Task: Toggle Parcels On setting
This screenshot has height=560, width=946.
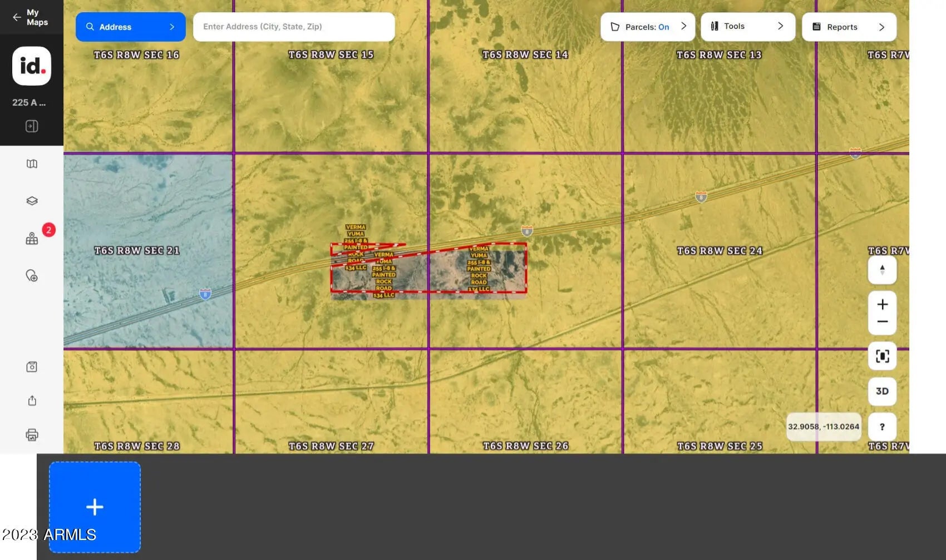Action: pos(647,27)
